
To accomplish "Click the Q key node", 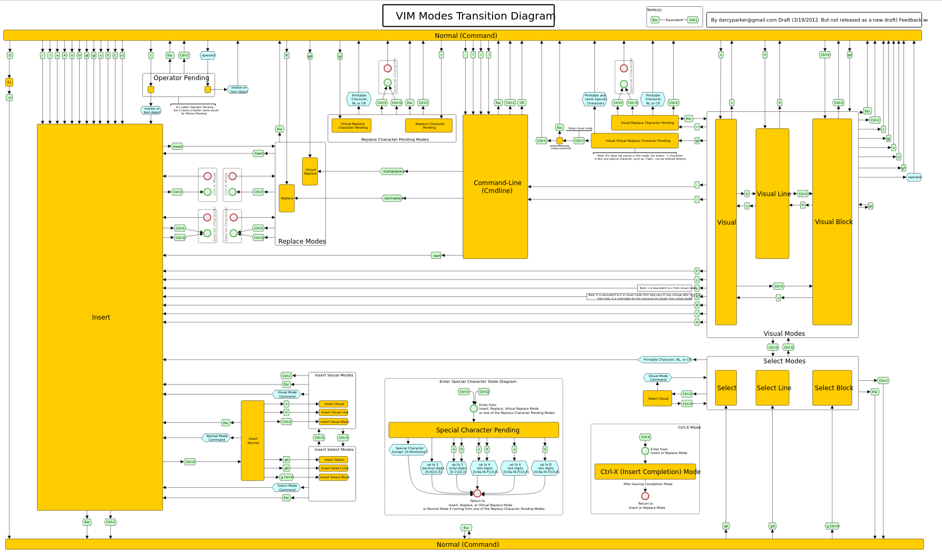I will pos(9,55).
